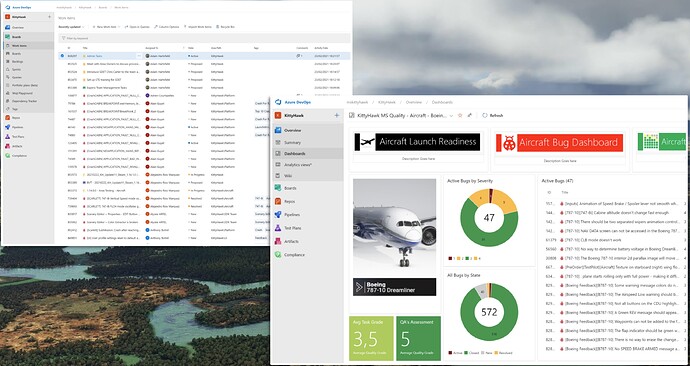Click KittyHawk project icon in Work Items window
Viewport: 690px width, 366px height.
pos(7,17)
